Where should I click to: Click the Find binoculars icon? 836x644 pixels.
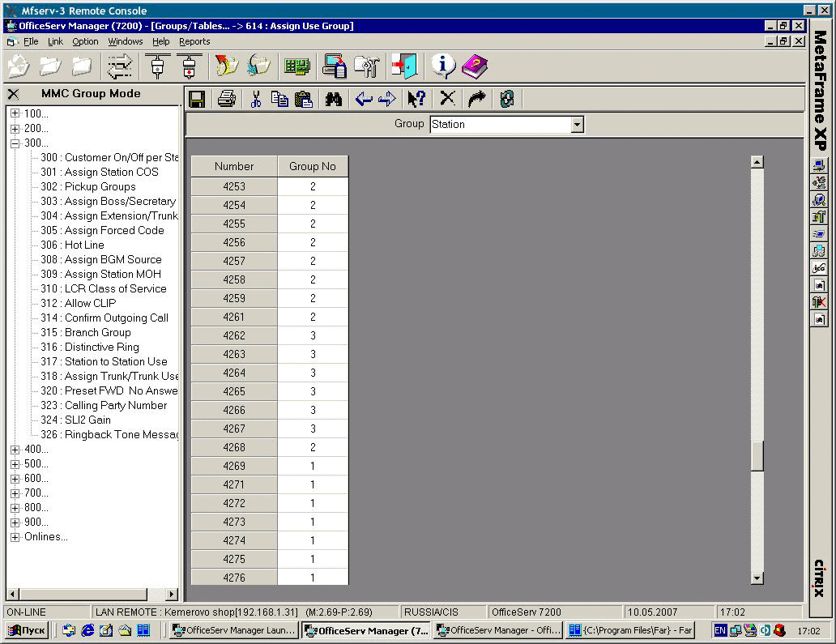coord(334,99)
